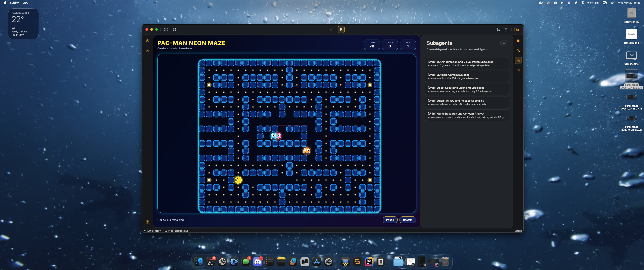Screen dimensions: 644x270
Task: Open the package box icon in right sidebar
Action: pyautogui.click(x=518, y=70)
